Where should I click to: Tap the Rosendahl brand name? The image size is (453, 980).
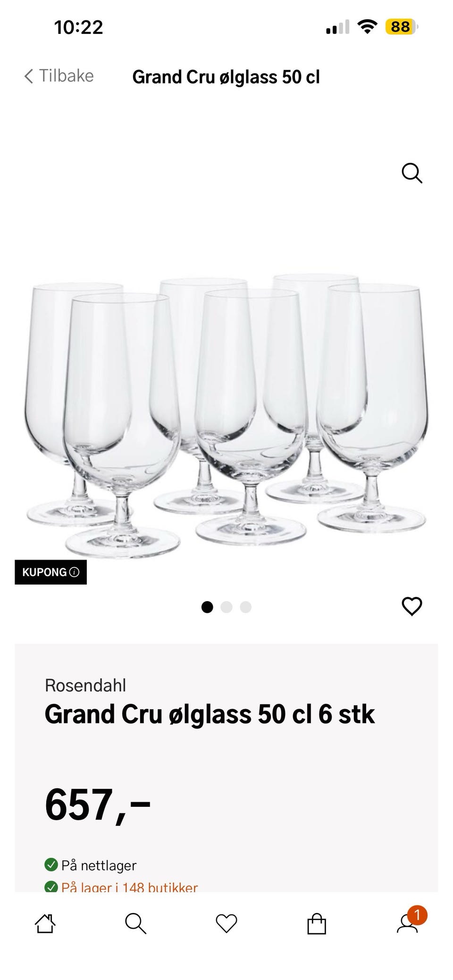85,685
